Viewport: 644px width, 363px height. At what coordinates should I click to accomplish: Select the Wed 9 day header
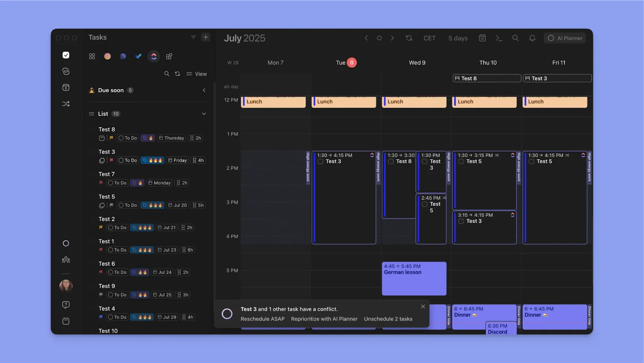point(417,62)
